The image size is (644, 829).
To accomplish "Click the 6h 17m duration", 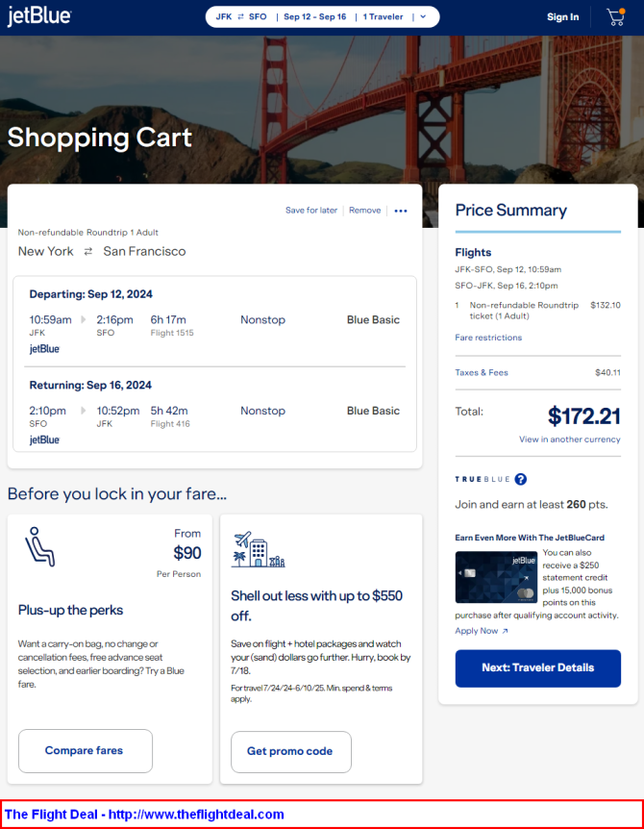I will tap(168, 320).
